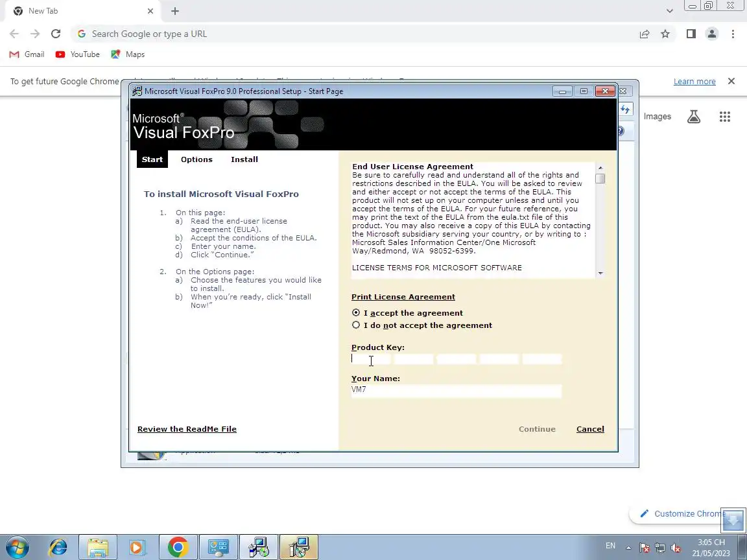Screen dimensions: 747x560
Task: Open the Windows Start button
Action: click(x=17, y=547)
